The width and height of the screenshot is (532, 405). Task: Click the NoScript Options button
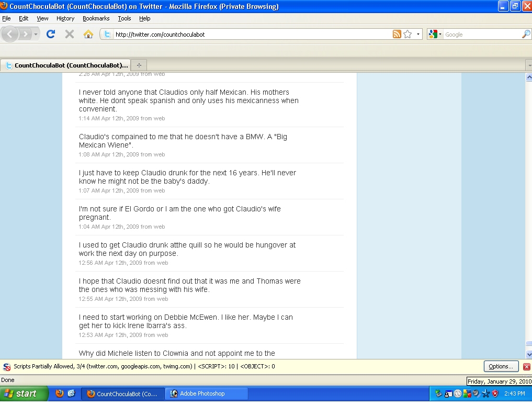click(x=501, y=366)
